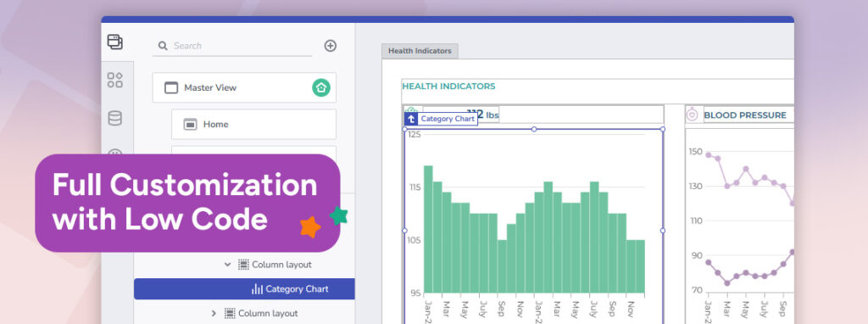Open the views panel icon in sidebar
This screenshot has height=324, width=868.
[115, 42]
